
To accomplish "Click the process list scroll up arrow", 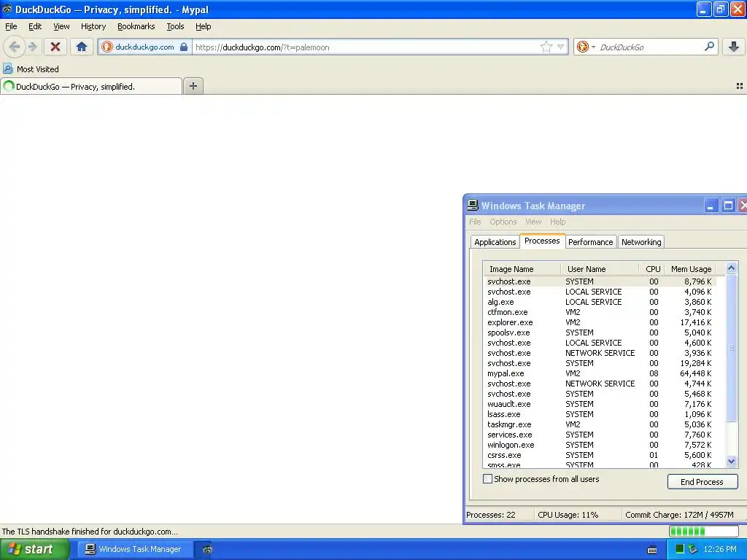I will [731, 268].
